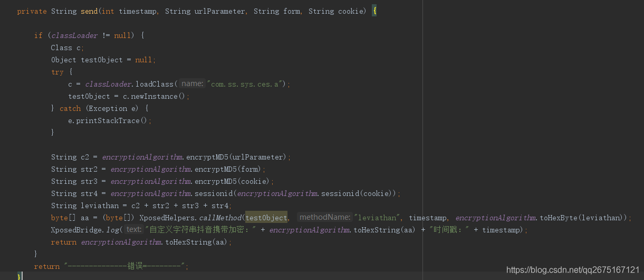Click the final closing brace of method
Image resolution: width=644 pixels, height=280 pixels.
[x=20, y=276]
